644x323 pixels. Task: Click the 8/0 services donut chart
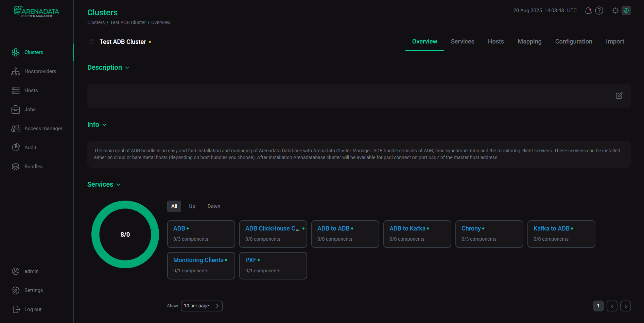[x=125, y=234]
